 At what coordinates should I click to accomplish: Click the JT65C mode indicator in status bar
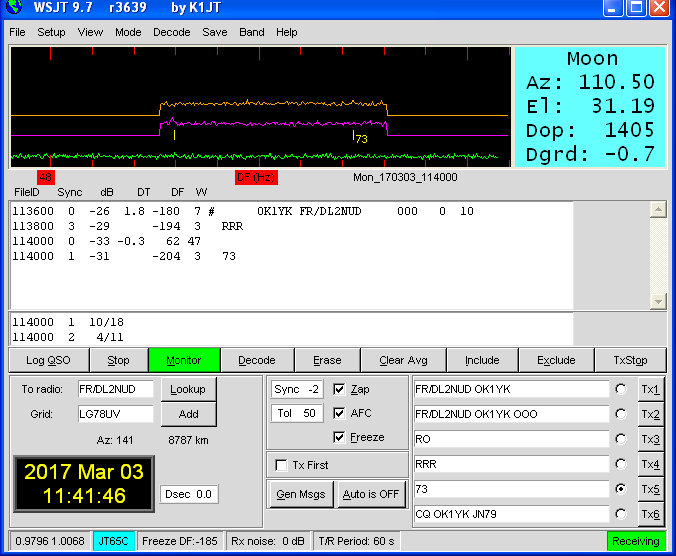coord(114,541)
